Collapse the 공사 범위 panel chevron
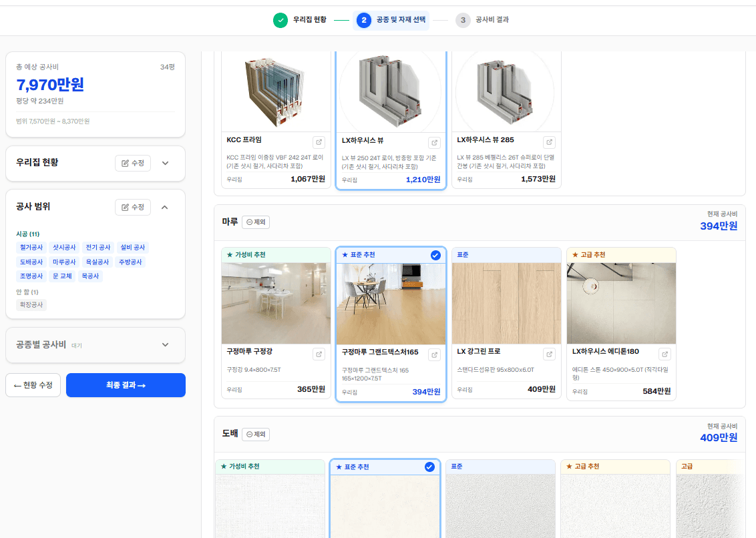This screenshot has width=756, height=538. click(165, 208)
